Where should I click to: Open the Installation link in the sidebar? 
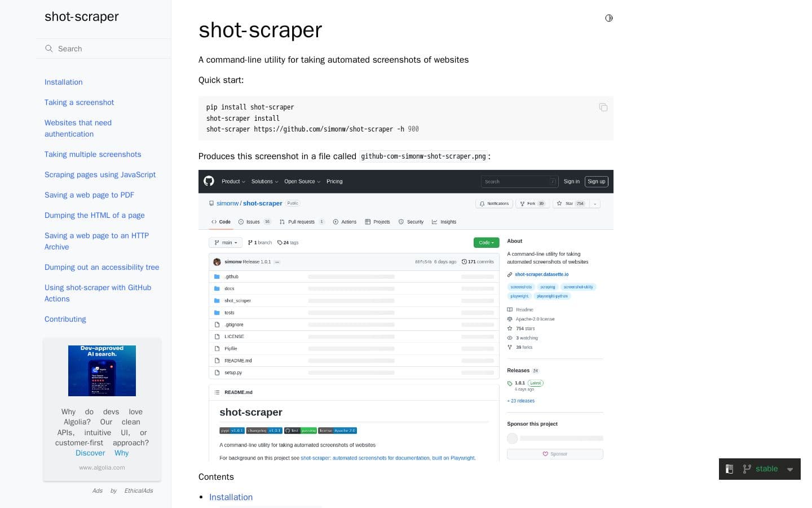(63, 82)
